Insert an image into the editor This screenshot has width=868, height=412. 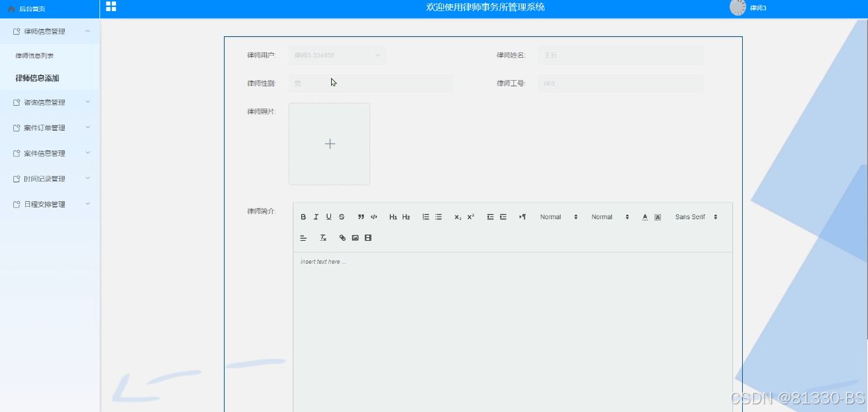(x=355, y=238)
